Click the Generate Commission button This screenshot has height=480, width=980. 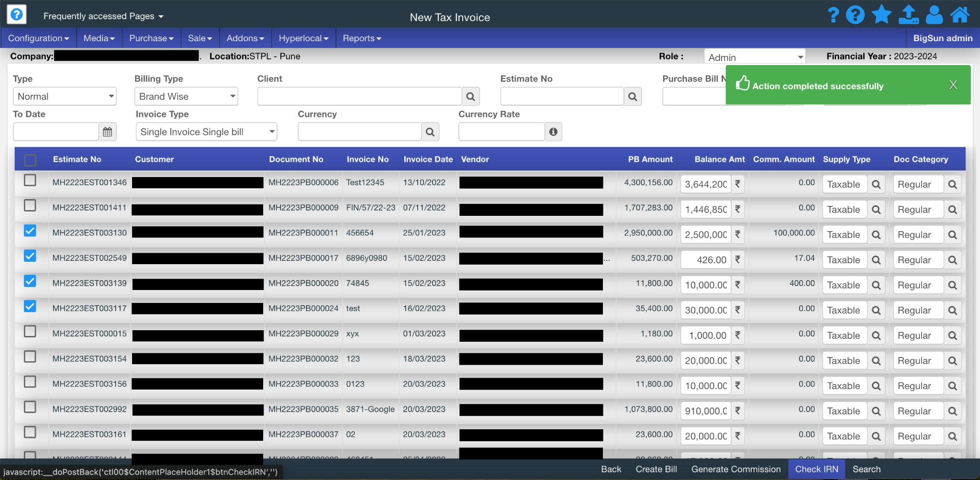click(736, 469)
